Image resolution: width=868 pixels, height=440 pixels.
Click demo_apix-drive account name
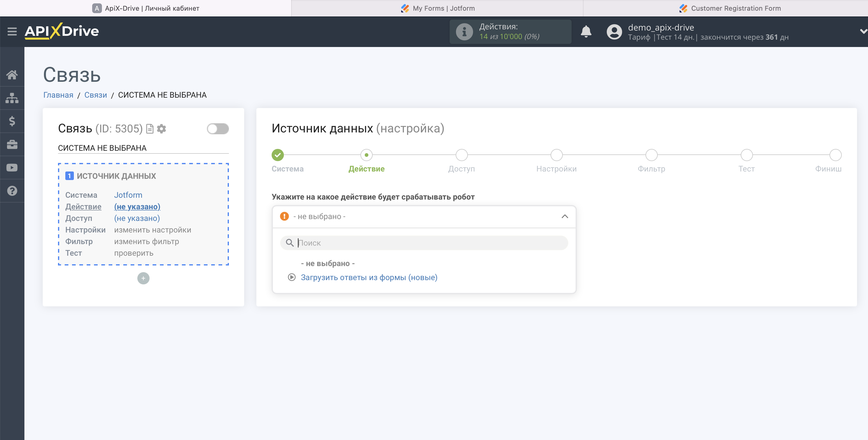(661, 27)
